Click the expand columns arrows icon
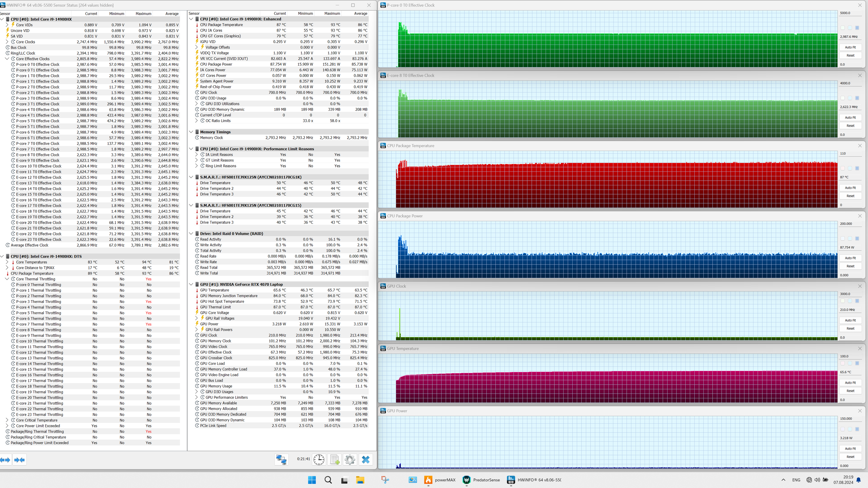868x488 pixels. coord(5,460)
